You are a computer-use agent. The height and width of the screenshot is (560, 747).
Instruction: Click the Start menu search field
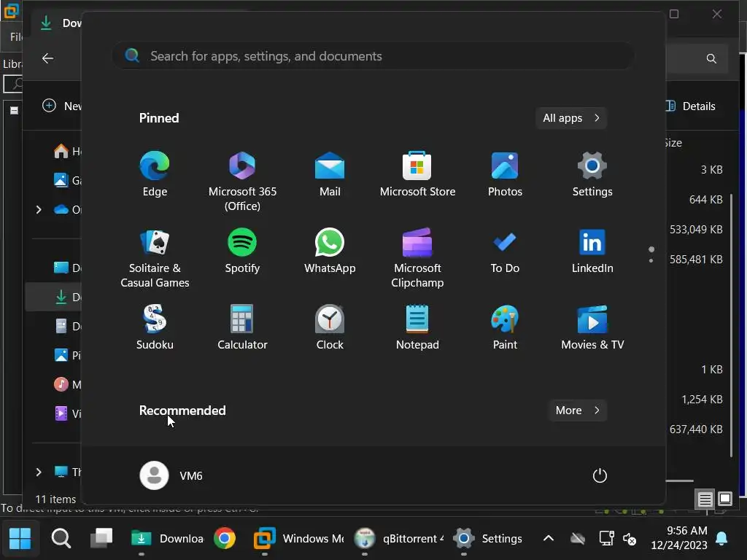point(373,56)
